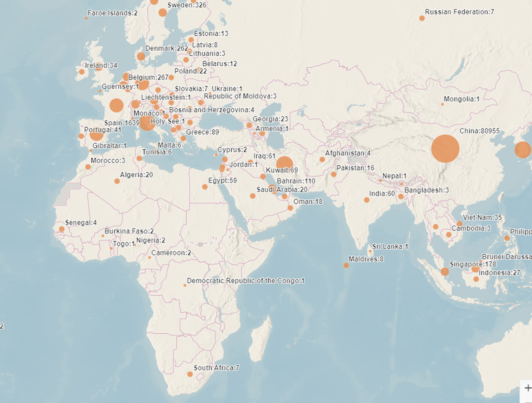Click the Democratic Republic of the Congo dot

(185, 285)
